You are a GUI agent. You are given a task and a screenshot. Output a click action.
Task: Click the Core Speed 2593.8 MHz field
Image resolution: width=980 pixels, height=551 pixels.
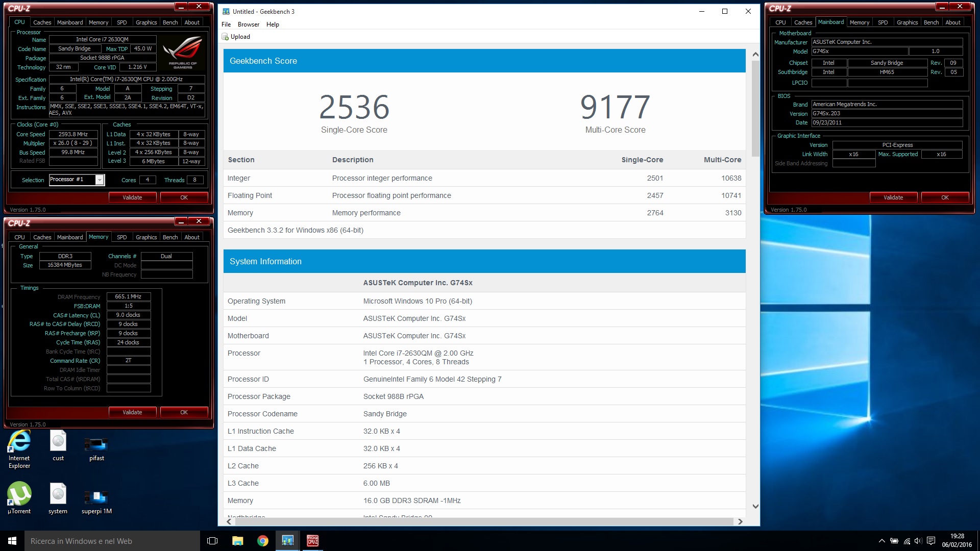(x=73, y=134)
